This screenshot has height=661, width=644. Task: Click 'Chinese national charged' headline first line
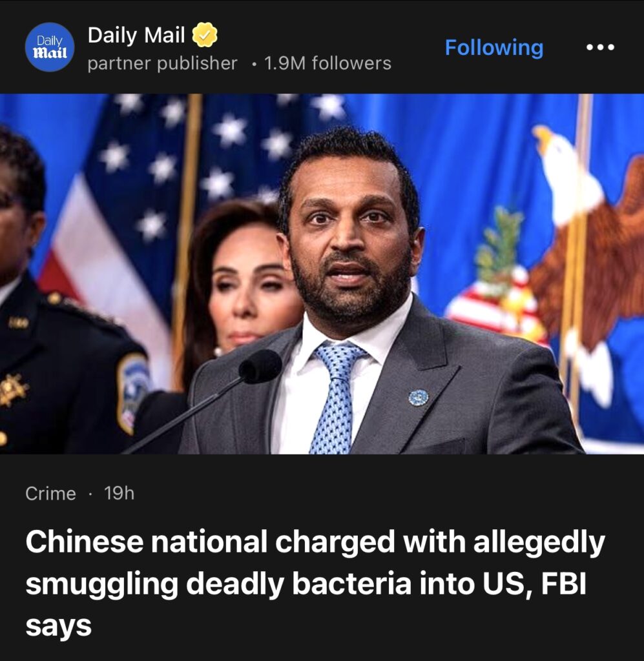pos(212,542)
